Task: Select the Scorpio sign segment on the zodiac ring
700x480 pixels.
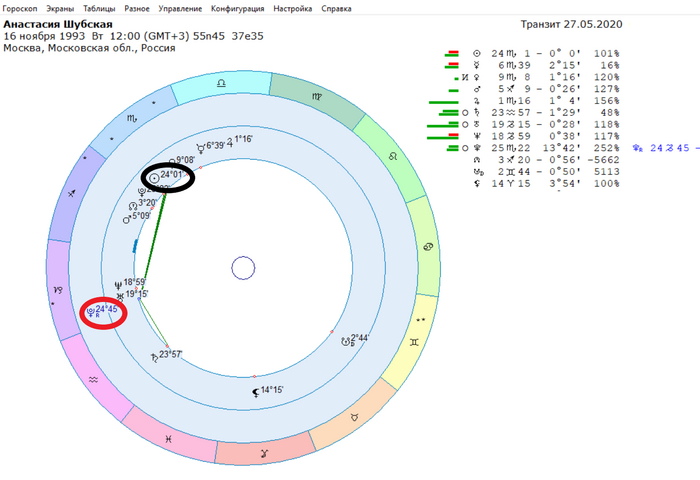Action: pos(132,118)
